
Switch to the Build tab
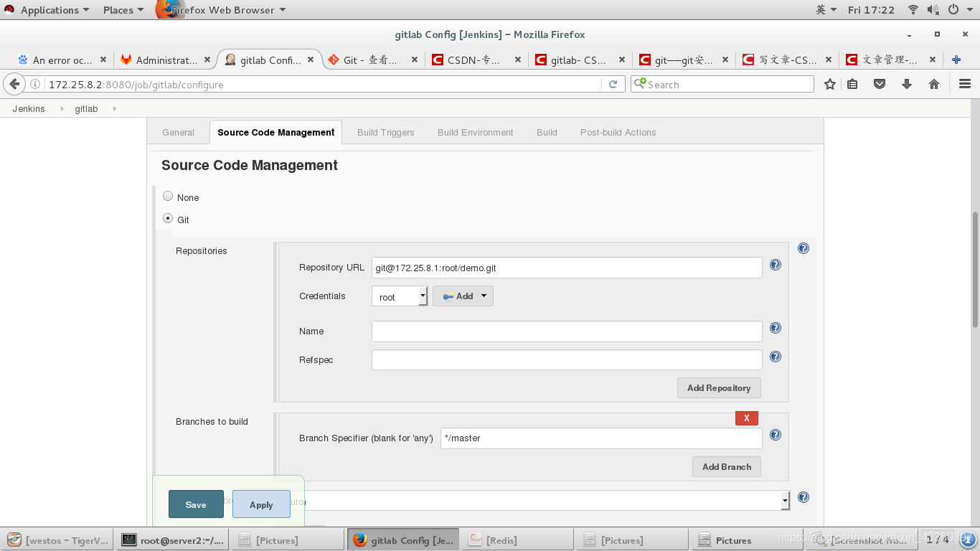pos(547,132)
